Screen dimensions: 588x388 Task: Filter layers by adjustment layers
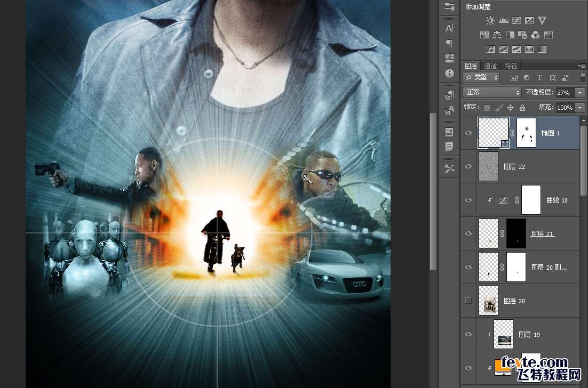(x=527, y=77)
